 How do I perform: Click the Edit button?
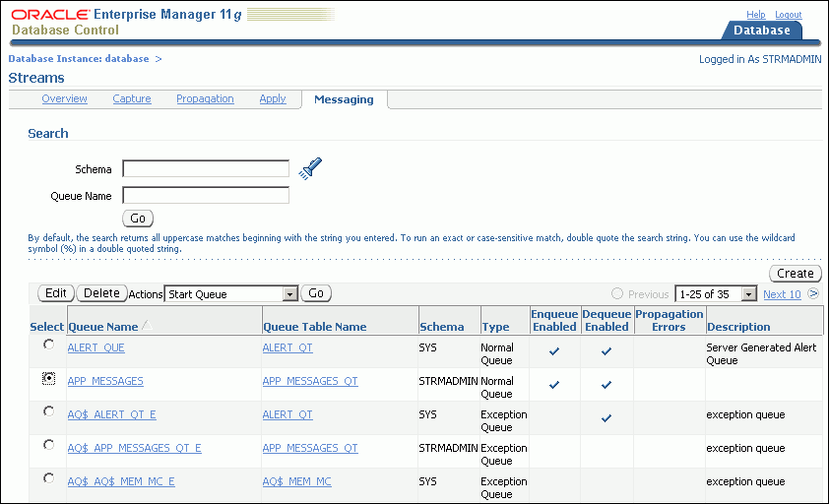[x=55, y=293]
